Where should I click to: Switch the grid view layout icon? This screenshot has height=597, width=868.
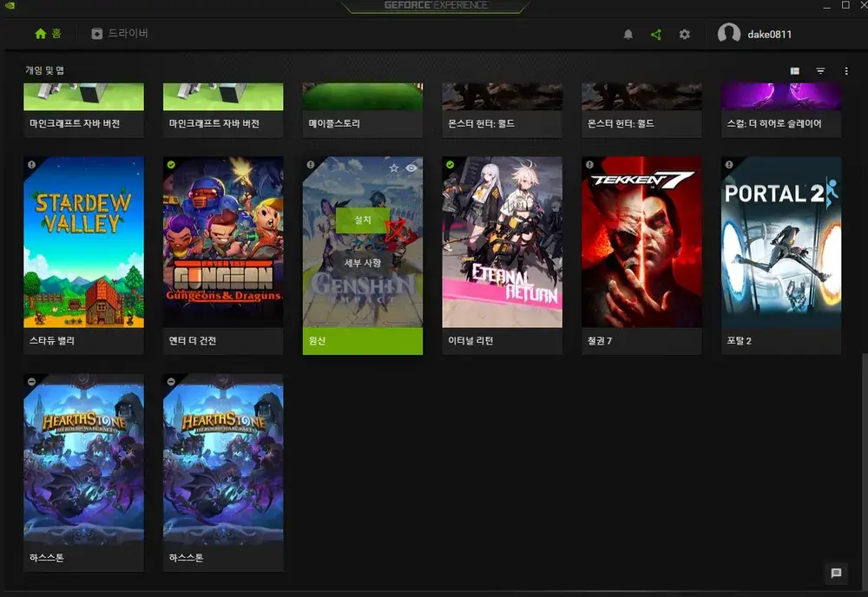[794, 71]
